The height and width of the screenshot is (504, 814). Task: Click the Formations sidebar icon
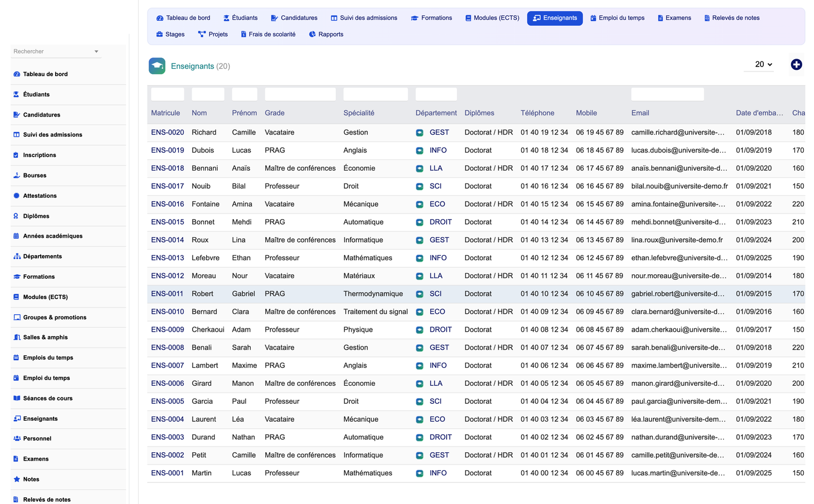17,277
